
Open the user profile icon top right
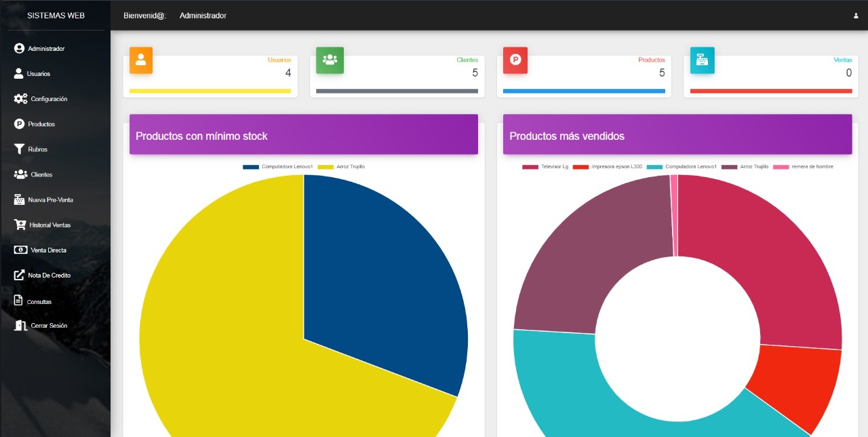pos(856,16)
